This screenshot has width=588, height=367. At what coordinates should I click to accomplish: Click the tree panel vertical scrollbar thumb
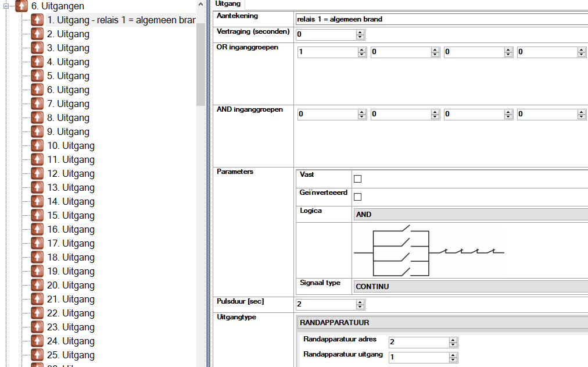[x=200, y=64]
